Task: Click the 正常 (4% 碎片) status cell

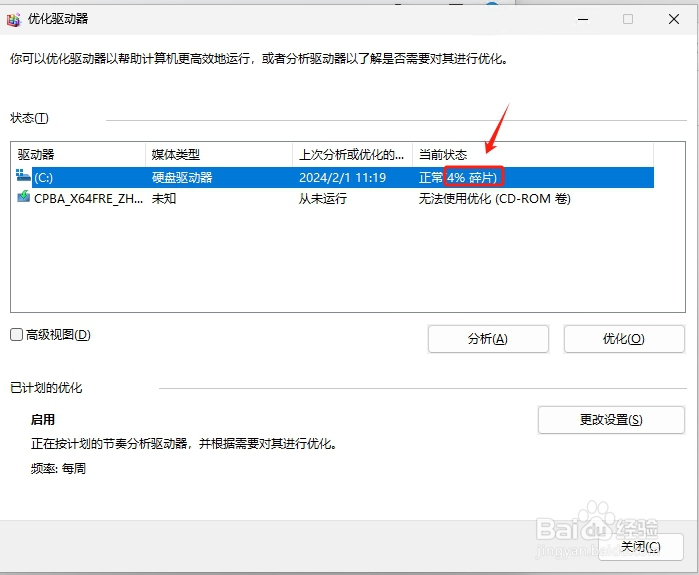Action: coord(458,177)
